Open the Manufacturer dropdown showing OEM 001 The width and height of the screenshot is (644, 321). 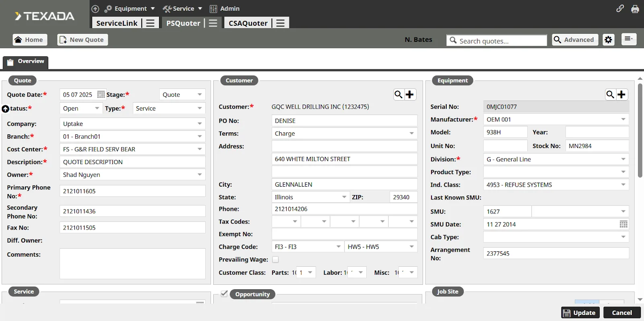tap(556, 119)
